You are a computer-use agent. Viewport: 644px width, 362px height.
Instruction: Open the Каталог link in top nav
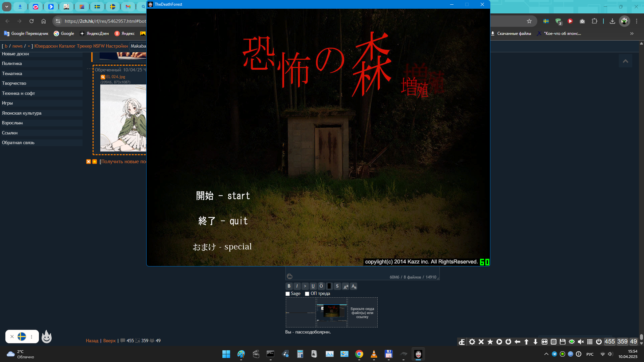[67, 46]
